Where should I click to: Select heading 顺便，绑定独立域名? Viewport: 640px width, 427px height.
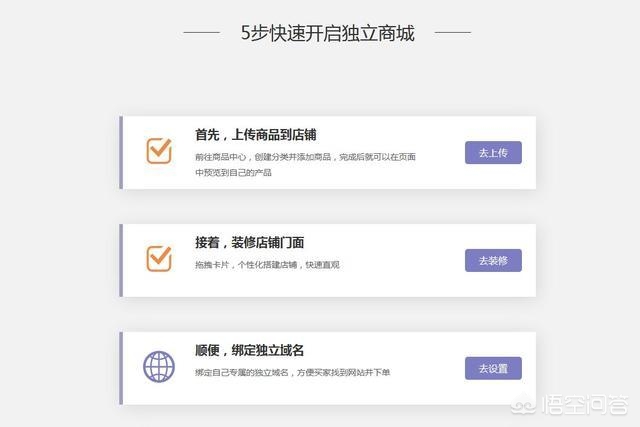pos(249,350)
